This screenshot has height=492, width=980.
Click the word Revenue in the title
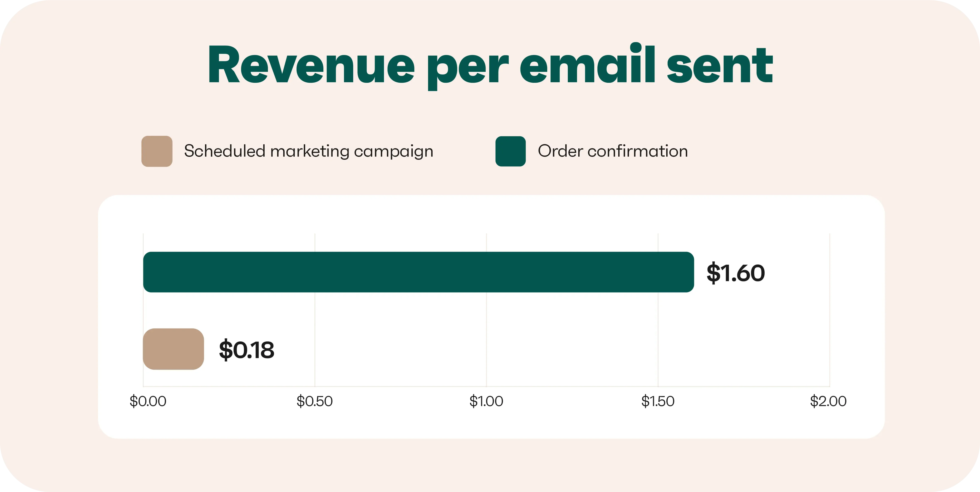(x=311, y=65)
